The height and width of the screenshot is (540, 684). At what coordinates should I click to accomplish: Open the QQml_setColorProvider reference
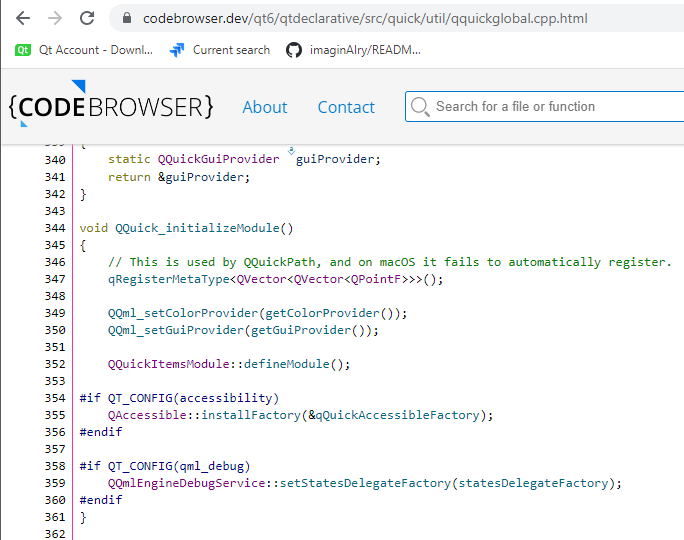click(x=183, y=313)
